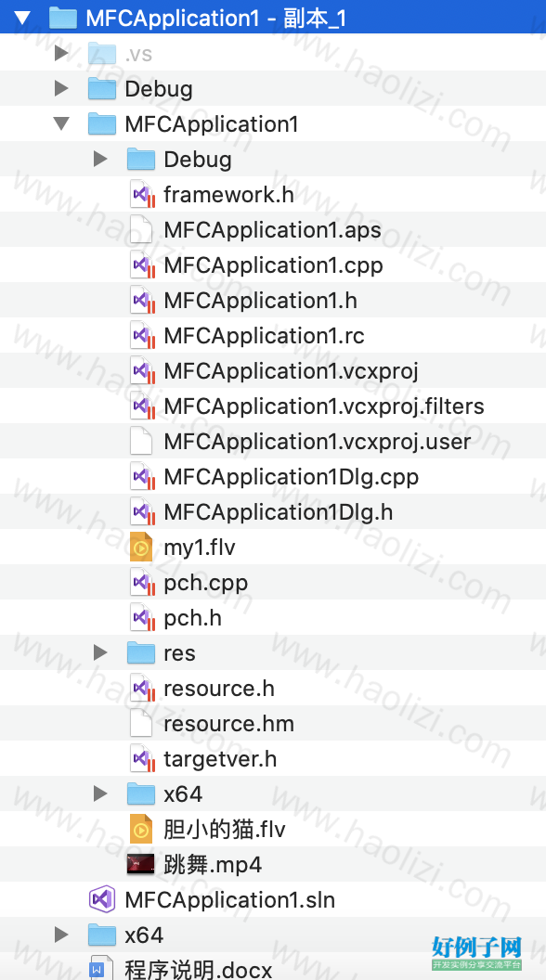
Task: Click the framework.h Visual Studio file icon
Action: click(142, 194)
